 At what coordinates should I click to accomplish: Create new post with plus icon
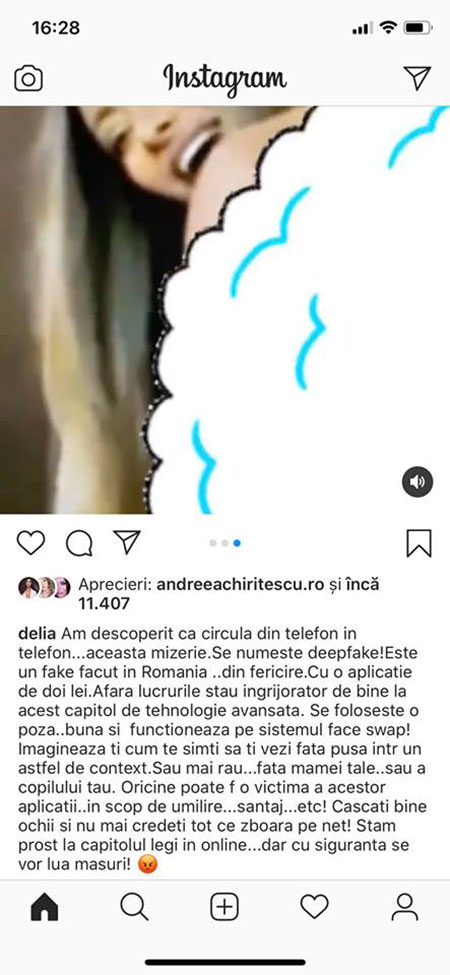coord(224,908)
